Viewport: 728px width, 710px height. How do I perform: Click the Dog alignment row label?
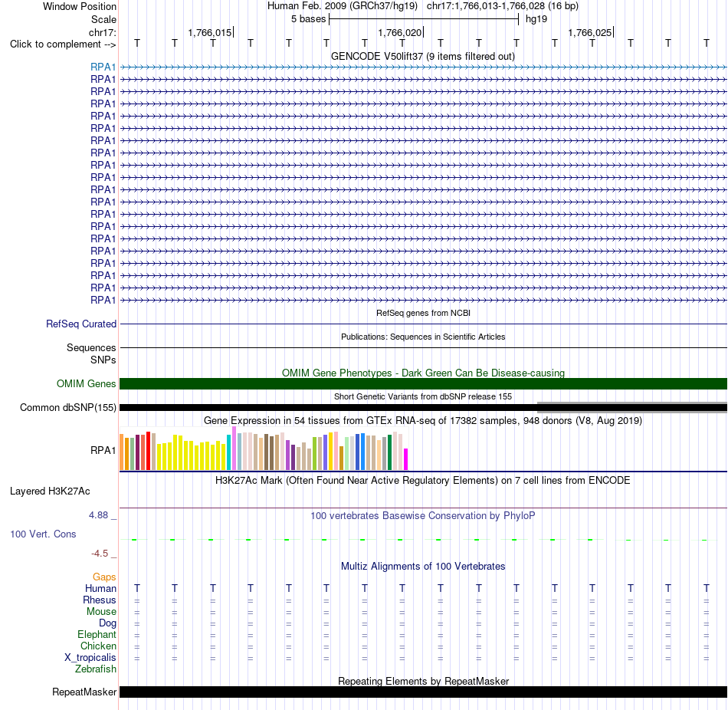(x=108, y=623)
